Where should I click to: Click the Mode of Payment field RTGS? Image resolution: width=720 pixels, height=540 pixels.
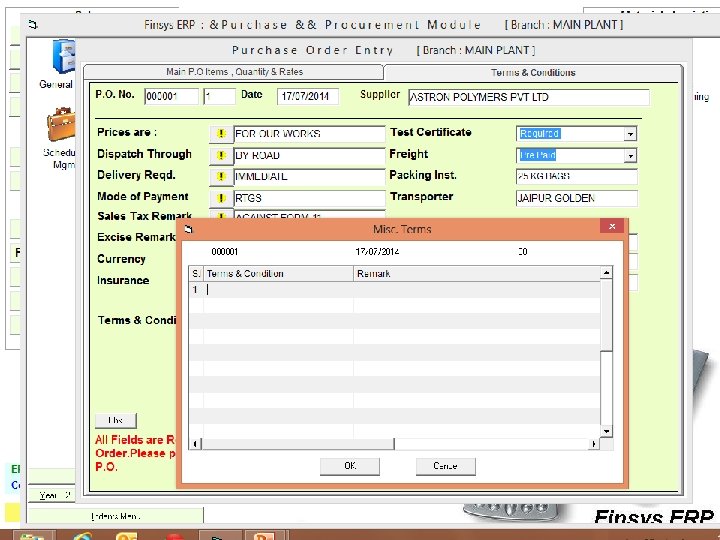[309, 198]
